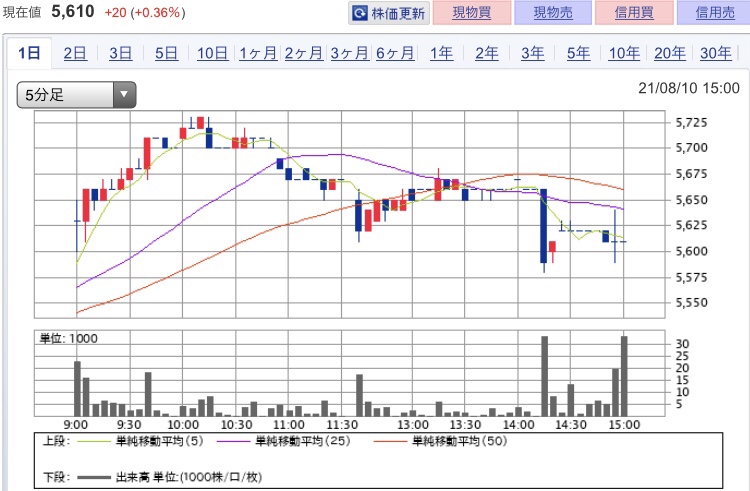This screenshot has width=750, height=491.
Task: View the 10年 chart range
Action: 624,53
